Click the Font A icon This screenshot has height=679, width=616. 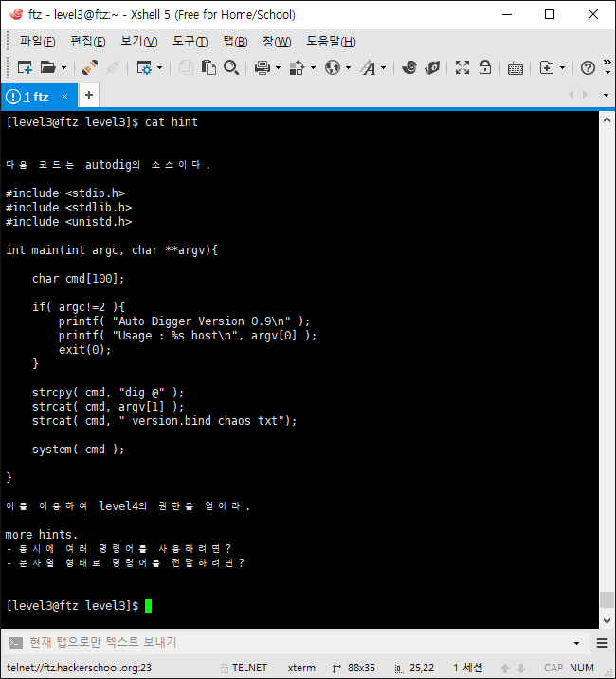point(369,67)
